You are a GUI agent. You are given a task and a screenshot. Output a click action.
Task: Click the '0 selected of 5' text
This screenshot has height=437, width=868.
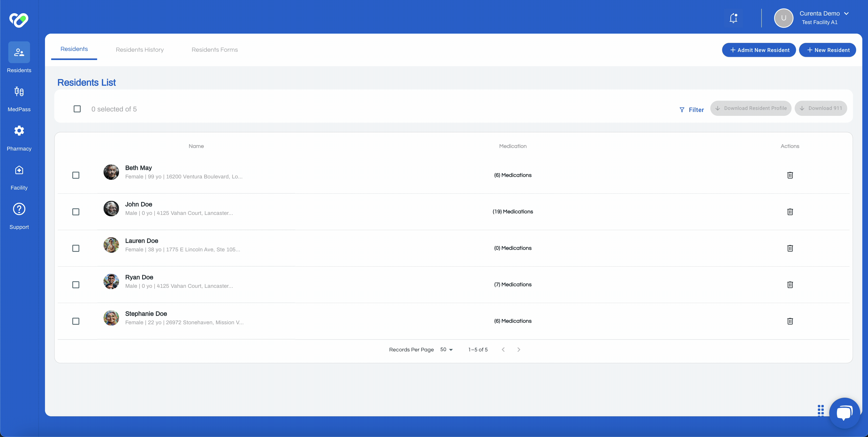[114, 109]
